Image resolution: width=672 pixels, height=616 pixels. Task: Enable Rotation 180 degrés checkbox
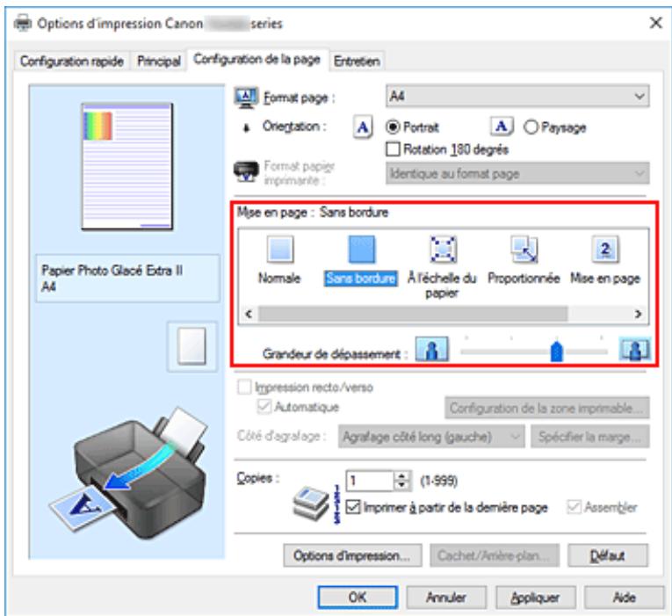tap(393, 149)
